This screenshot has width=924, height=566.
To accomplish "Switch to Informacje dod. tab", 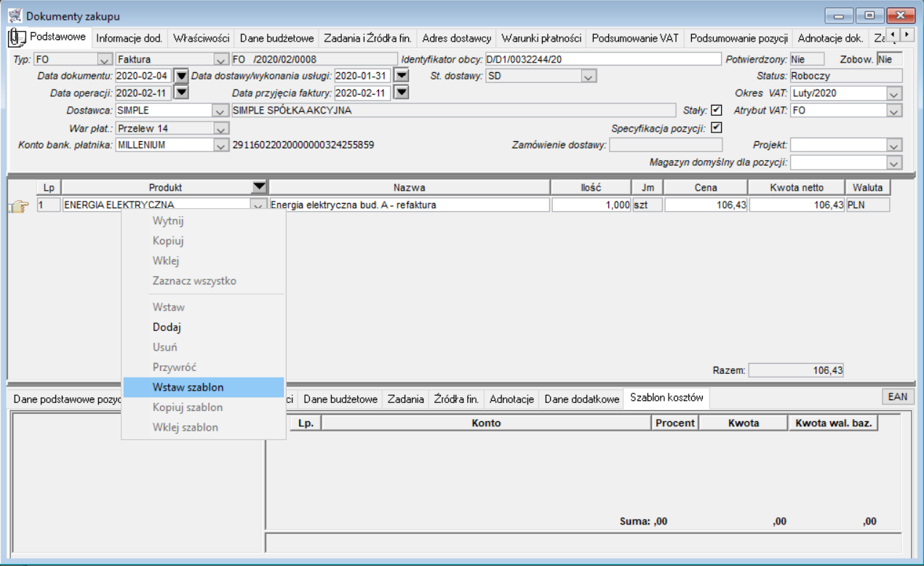I will 130,38.
